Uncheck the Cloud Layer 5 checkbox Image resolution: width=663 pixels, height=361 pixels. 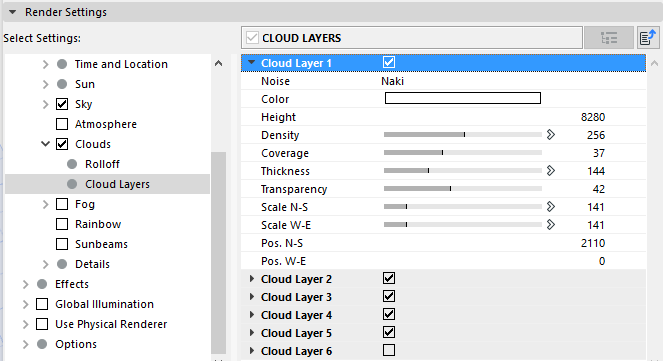tap(389, 332)
